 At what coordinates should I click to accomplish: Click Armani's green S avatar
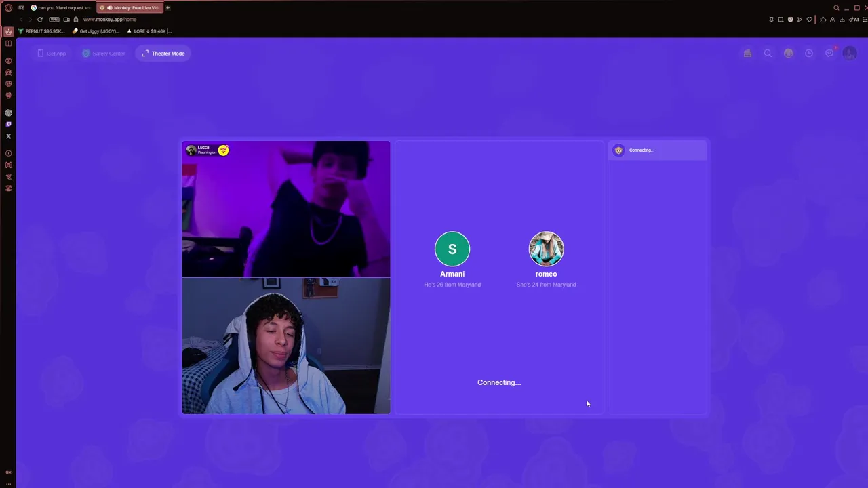tap(452, 249)
